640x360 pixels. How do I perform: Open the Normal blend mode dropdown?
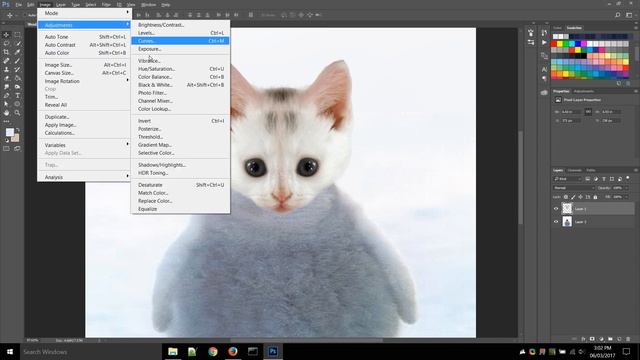[573, 188]
